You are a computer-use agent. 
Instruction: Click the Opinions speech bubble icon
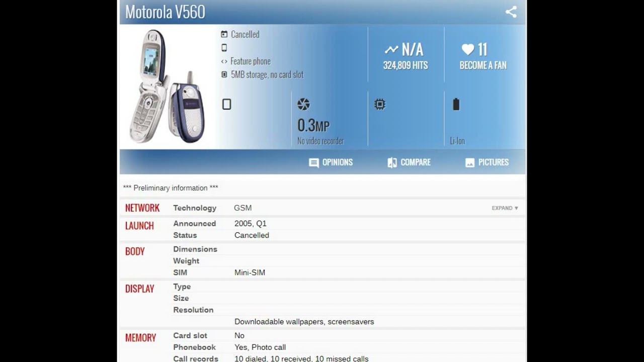tap(314, 162)
